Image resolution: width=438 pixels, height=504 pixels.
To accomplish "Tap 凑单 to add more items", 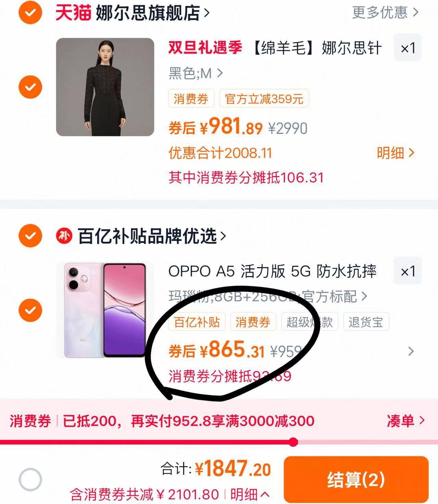I will pyautogui.click(x=405, y=420).
